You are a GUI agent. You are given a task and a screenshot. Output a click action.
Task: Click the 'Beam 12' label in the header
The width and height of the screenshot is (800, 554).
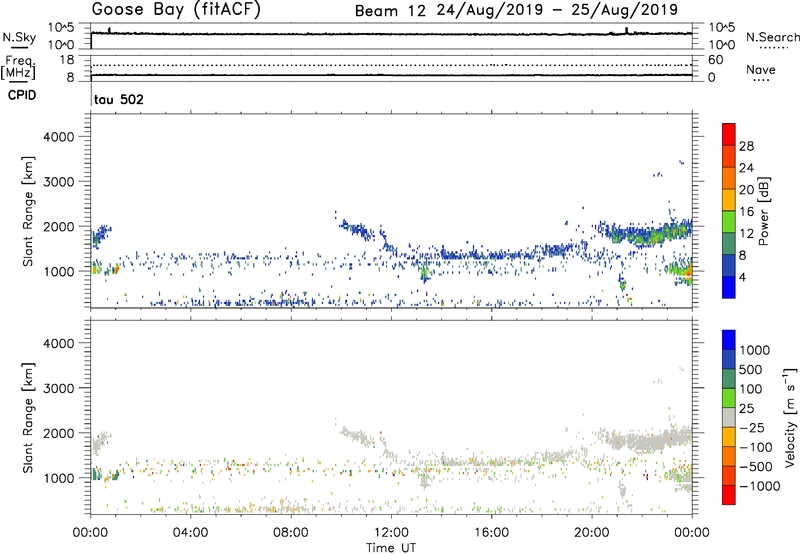390,11
